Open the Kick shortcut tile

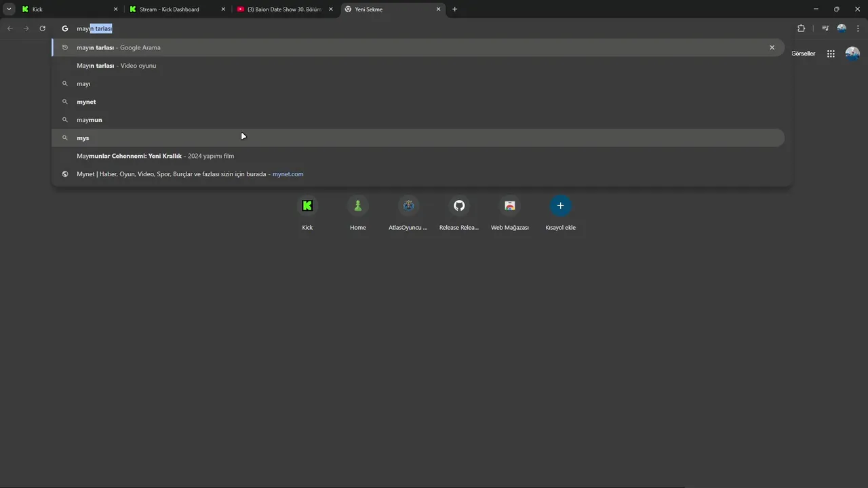(x=307, y=213)
